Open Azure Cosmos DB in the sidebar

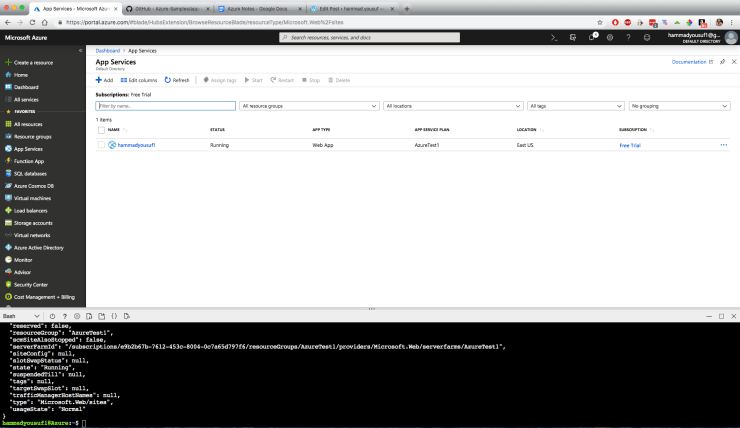(34, 186)
